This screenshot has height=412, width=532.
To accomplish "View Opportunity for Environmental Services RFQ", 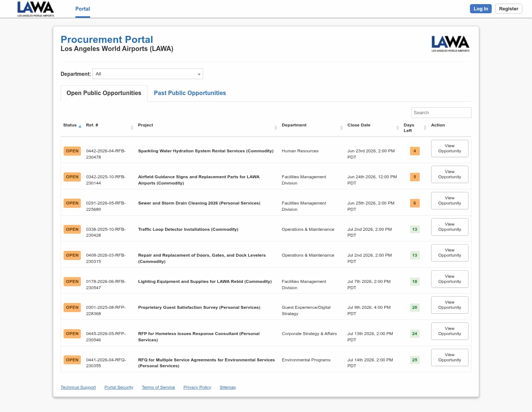I will click(x=450, y=357).
